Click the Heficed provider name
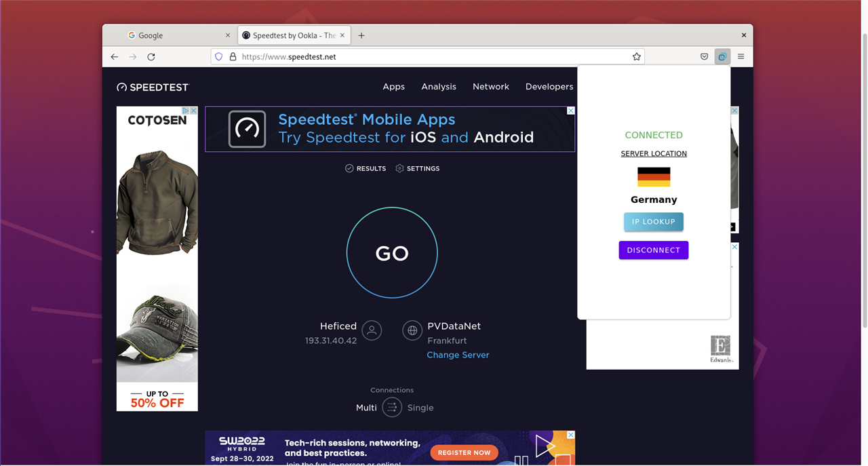Viewport: 868px width, 466px height. 338,326
